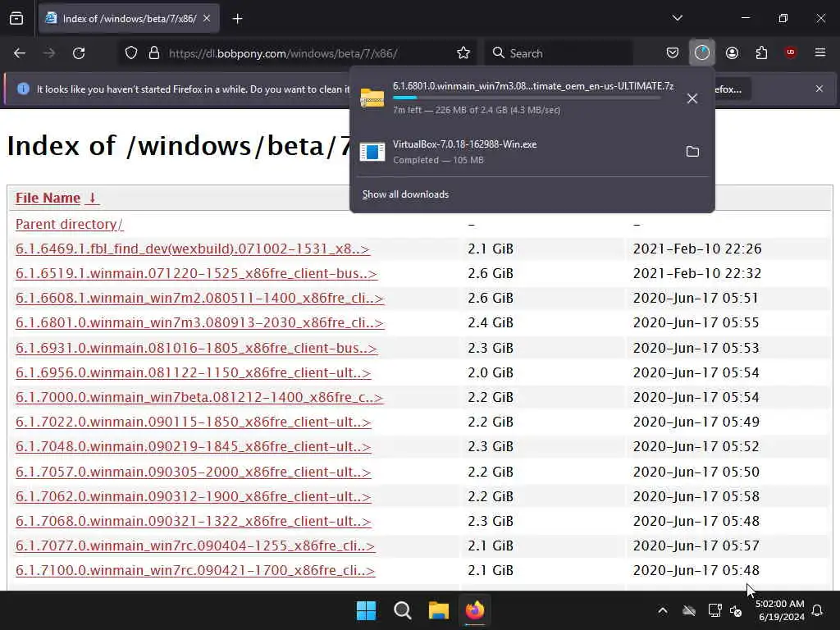
Task: Toggle sort direction arrow next to File Name
Action: coord(92,198)
